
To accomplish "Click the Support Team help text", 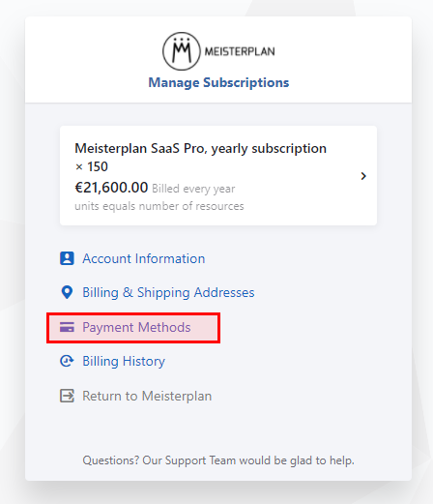I will pos(218,460).
